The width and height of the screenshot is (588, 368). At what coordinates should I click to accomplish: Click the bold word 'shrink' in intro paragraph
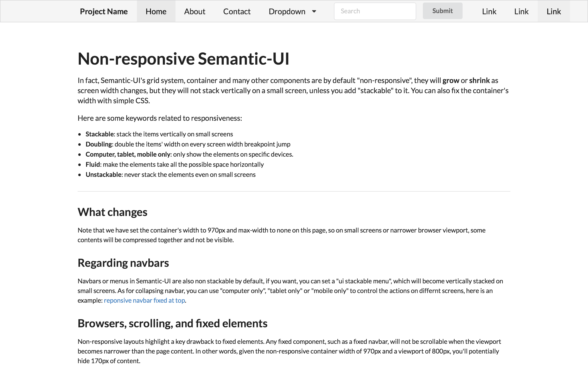point(479,80)
